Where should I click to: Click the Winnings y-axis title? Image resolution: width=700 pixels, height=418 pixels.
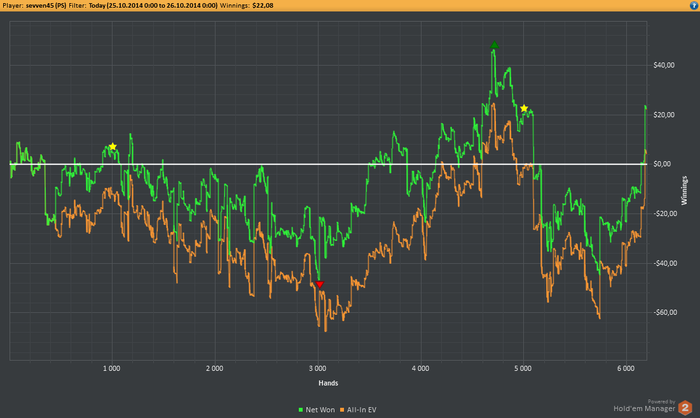684,191
